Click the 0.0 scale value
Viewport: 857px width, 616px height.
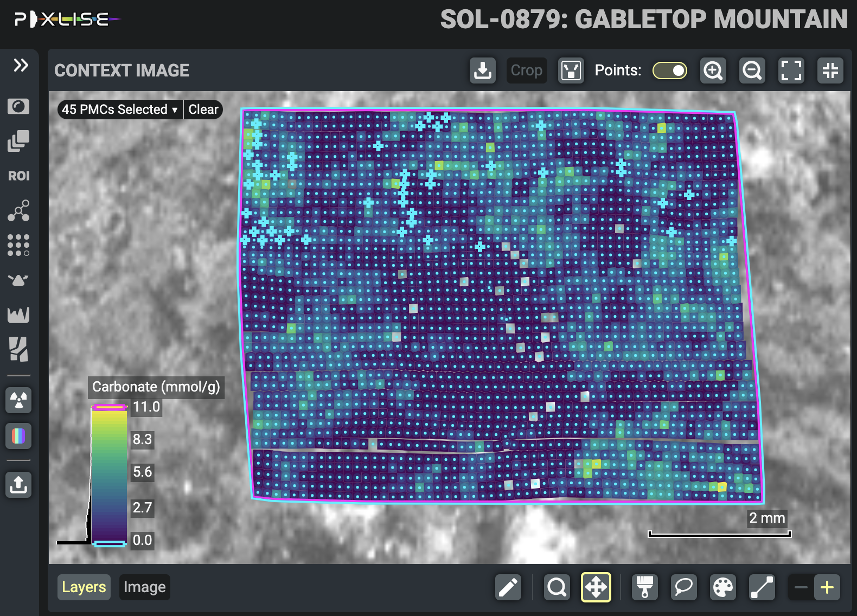coord(143,540)
